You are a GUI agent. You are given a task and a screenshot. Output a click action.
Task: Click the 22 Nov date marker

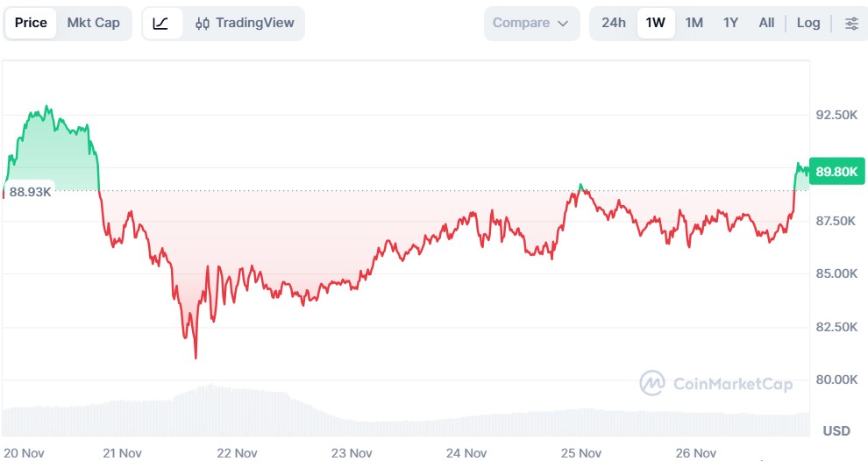237,453
